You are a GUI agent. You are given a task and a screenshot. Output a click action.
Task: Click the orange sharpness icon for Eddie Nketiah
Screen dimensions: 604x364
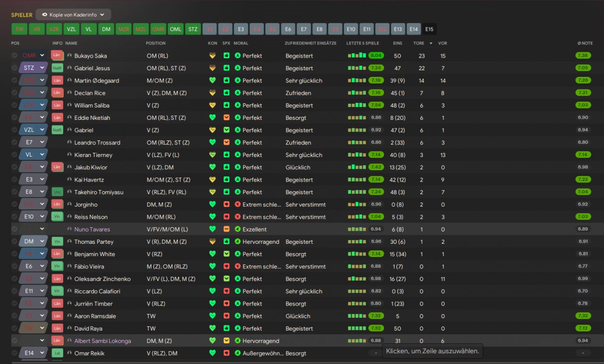click(x=226, y=118)
